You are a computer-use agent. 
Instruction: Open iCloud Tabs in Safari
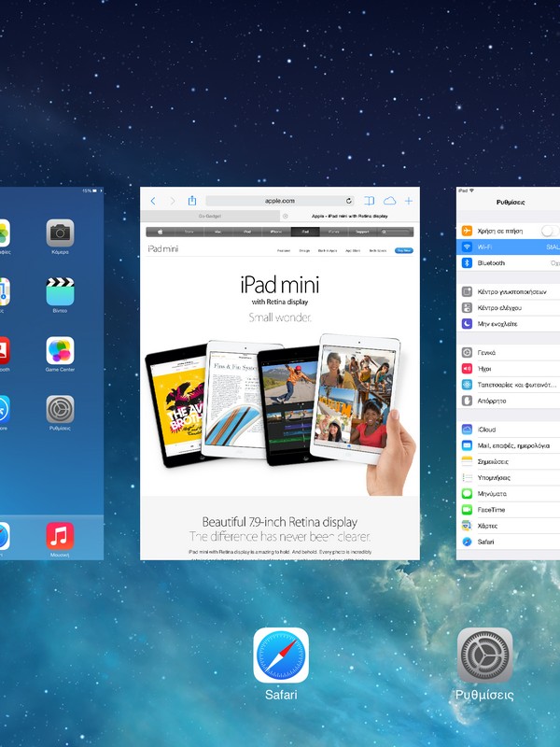click(389, 201)
